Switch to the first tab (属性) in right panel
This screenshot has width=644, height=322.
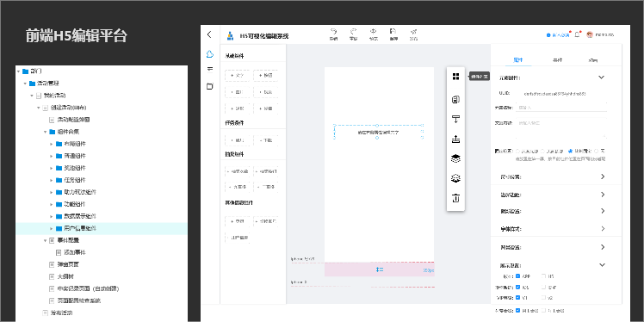(x=518, y=60)
